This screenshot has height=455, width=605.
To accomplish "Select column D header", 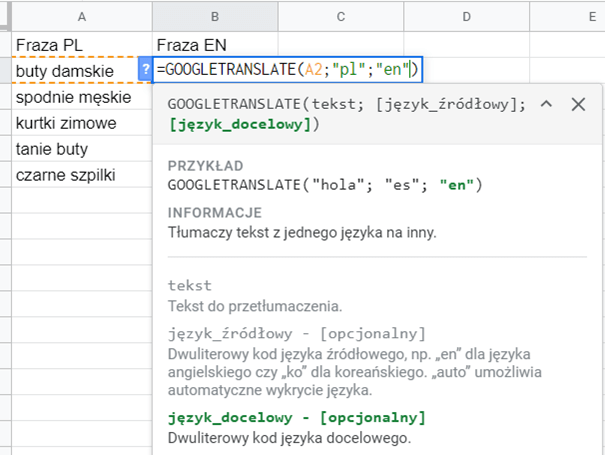I will 467,16.
